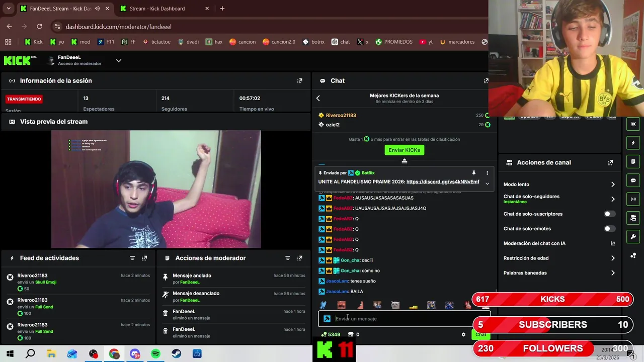
Task: Filter the Acciones de moderador list
Action: tap(288, 258)
